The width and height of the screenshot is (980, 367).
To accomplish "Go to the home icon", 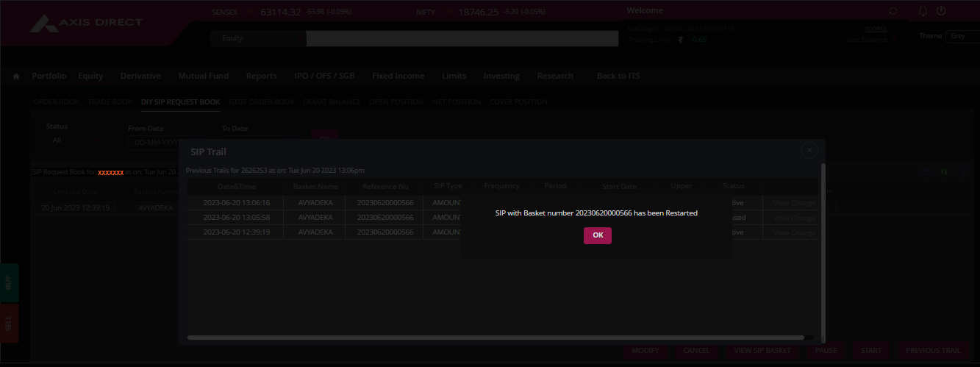I will pyautogui.click(x=16, y=76).
